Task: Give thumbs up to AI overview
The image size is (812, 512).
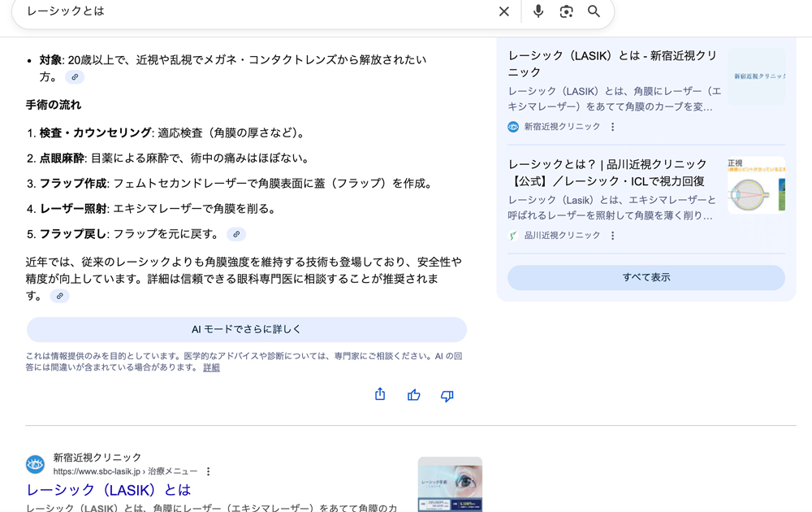Action: 414,396
